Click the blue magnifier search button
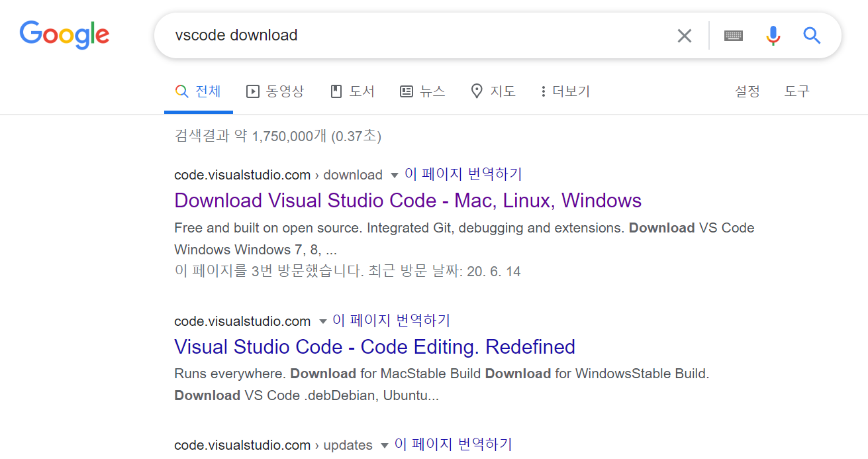 click(x=812, y=36)
